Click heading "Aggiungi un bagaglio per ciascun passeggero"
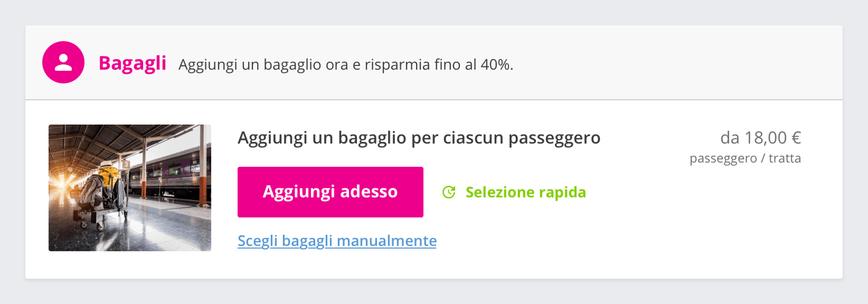Screen dimensions: 868x304 418,138
